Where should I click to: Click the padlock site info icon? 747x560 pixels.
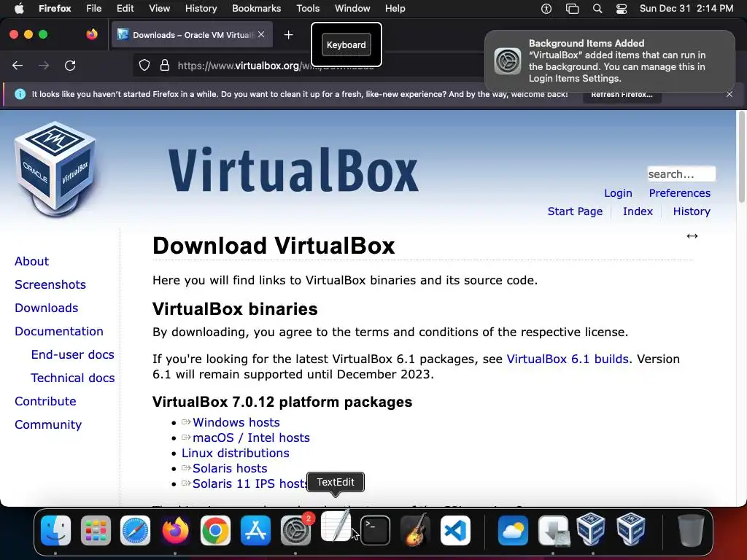point(165,65)
